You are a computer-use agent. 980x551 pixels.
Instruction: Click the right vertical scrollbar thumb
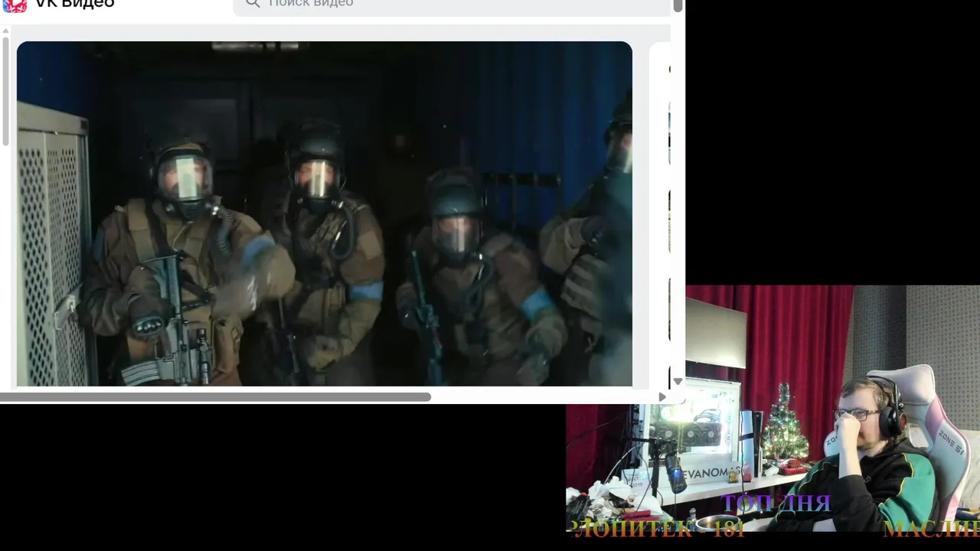[678, 6]
